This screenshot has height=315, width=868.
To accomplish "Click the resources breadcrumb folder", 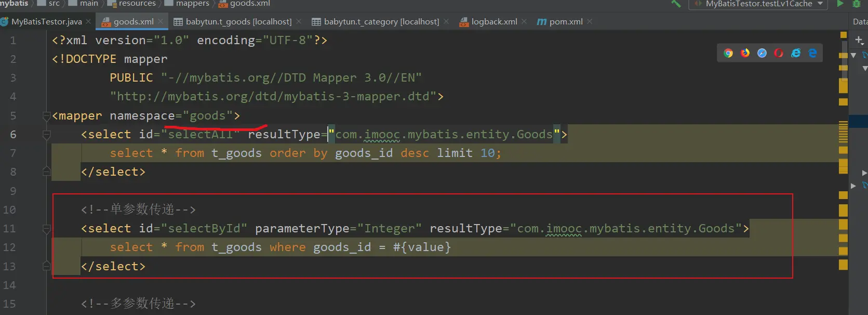I will 137,4.
